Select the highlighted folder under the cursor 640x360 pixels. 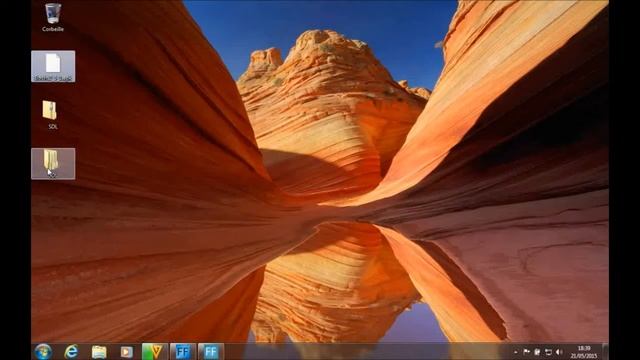[x=53, y=164]
